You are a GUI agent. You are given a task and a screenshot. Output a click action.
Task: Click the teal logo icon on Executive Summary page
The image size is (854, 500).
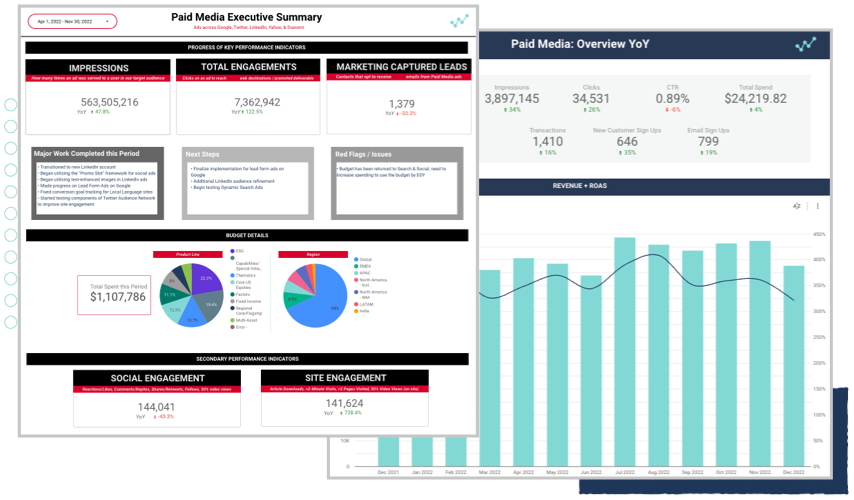(x=459, y=21)
